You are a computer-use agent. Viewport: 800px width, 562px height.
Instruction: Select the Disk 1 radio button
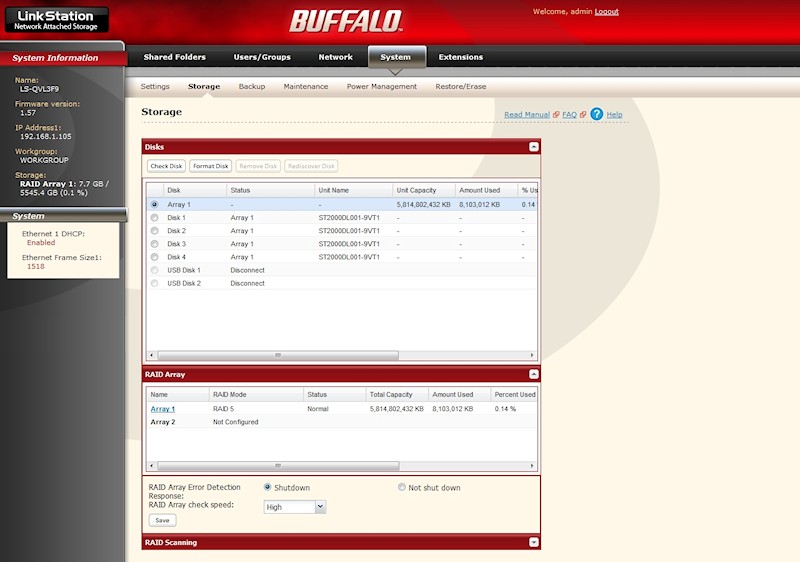(154, 217)
